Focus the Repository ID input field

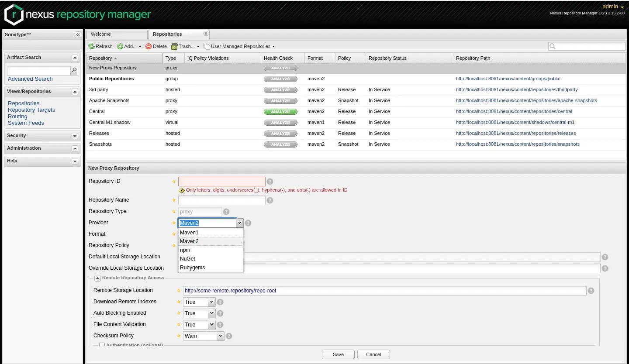(222, 182)
